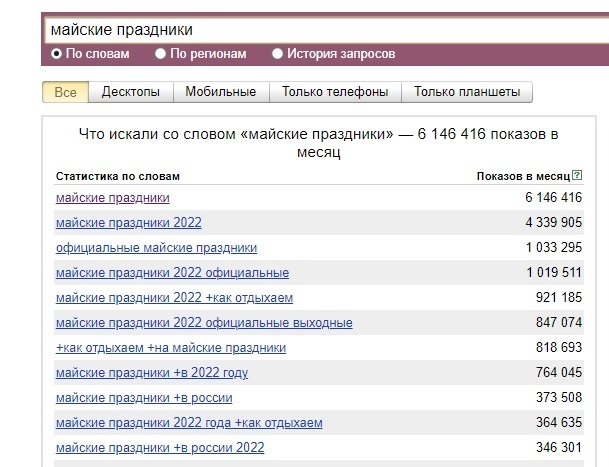Open "майские праздники +в 2022 году" link

pos(152,373)
